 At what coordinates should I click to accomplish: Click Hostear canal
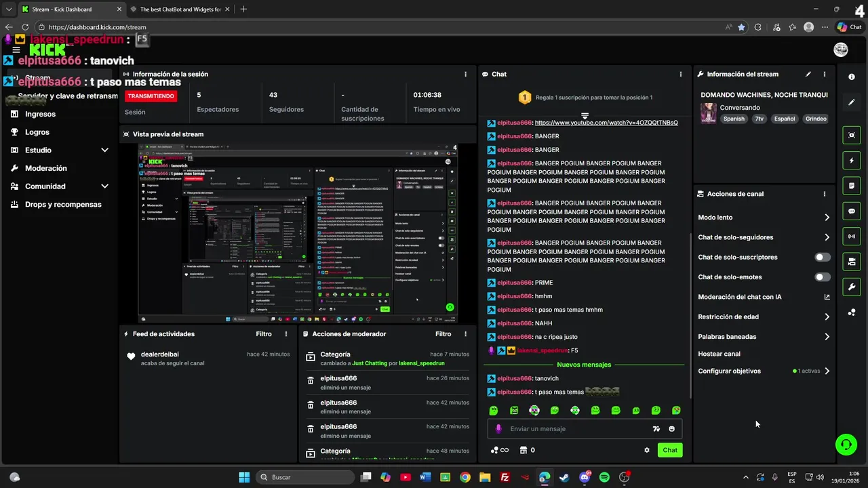719,354
